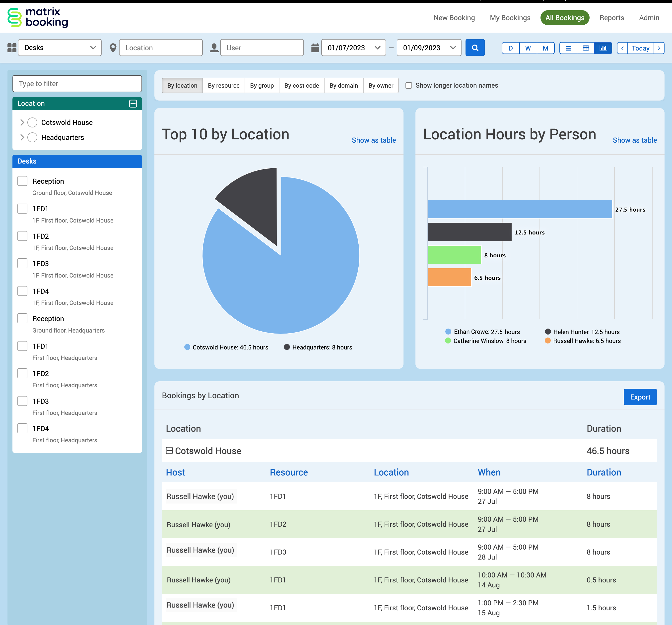
Task: Go to next period arrow
Action: click(659, 48)
